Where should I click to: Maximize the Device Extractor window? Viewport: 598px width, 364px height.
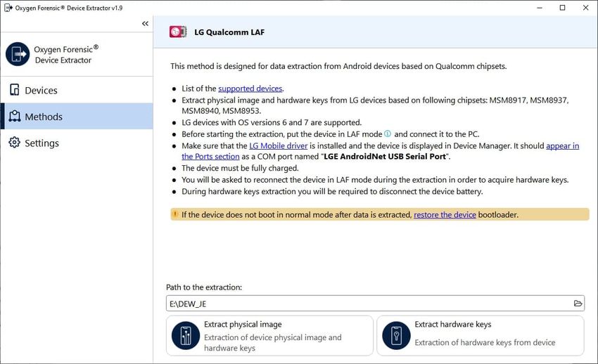coord(562,8)
